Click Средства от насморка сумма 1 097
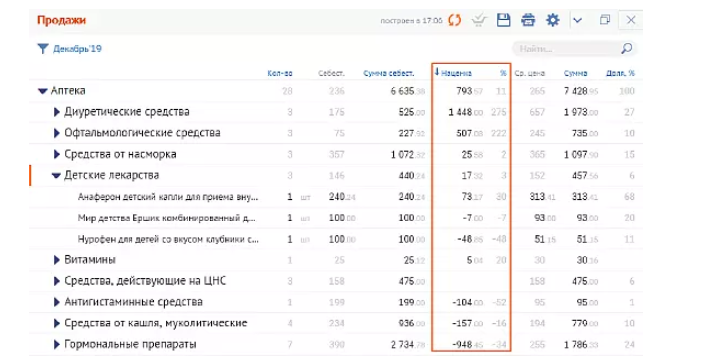Image resolution: width=704 pixels, height=364 pixels. pos(581,154)
